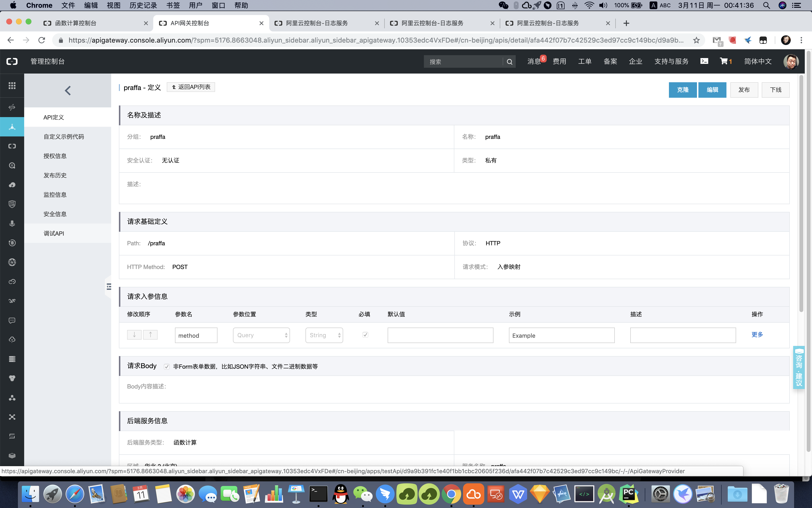This screenshot has height=508, width=812.
Task: Toggle the sidebar collapse handle
Action: point(108,287)
